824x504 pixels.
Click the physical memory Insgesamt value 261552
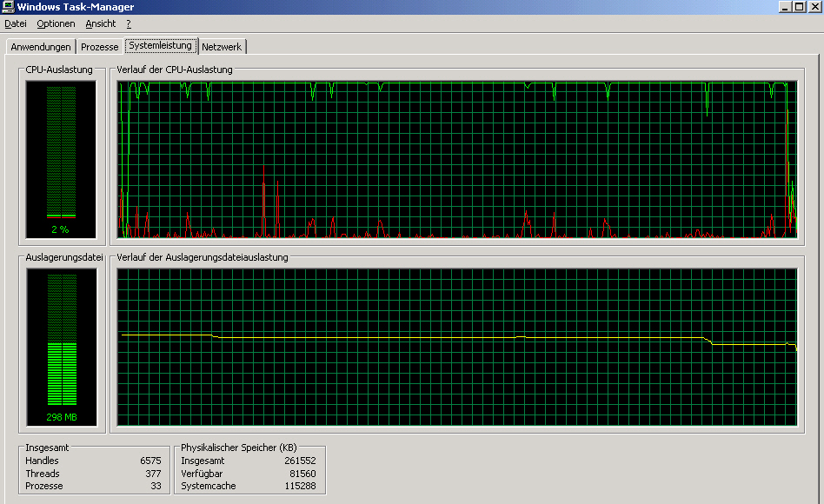coord(300,461)
